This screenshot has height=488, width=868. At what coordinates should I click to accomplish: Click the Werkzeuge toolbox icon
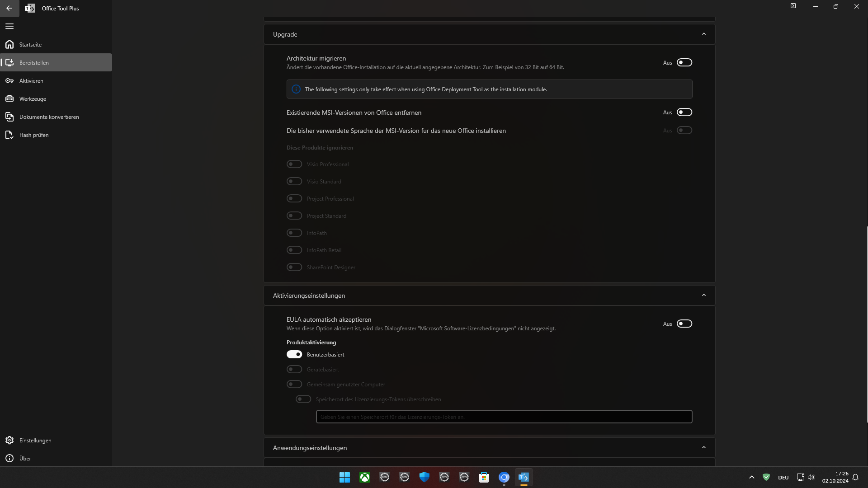pos(9,99)
